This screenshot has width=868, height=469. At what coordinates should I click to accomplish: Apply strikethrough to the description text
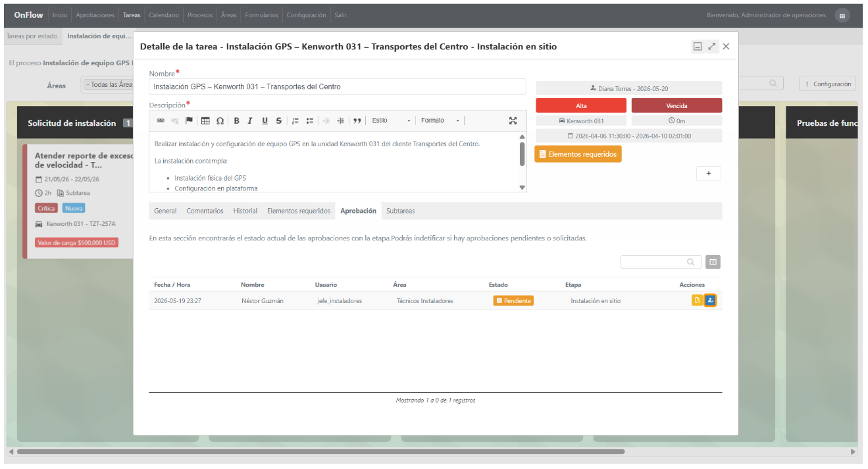tap(279, 121)
